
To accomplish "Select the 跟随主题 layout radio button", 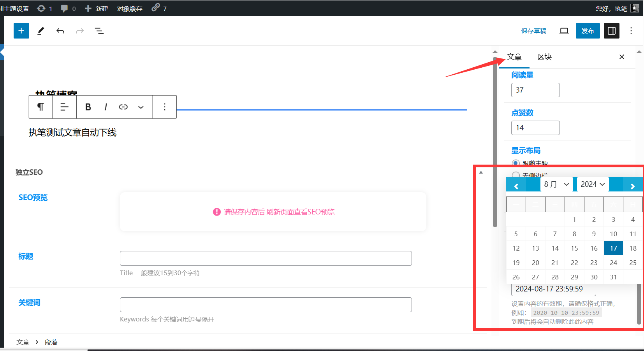I will coord(516,163).
